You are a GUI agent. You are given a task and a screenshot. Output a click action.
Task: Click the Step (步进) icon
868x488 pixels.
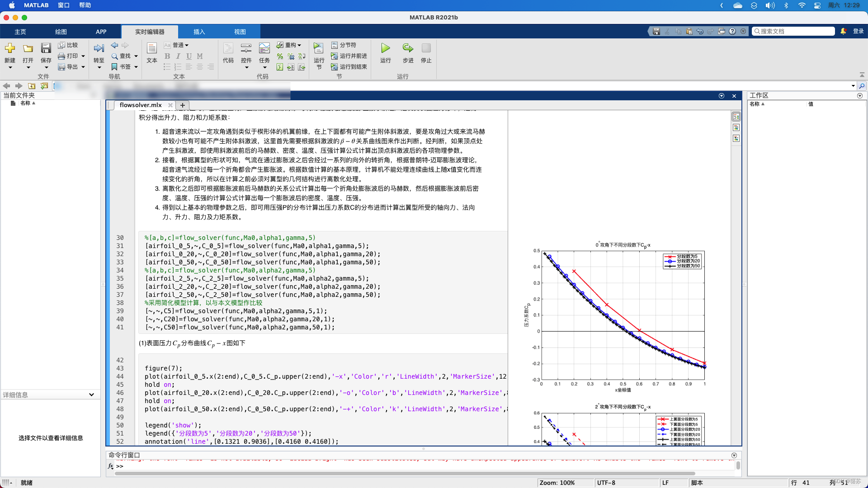pos(408,48)
